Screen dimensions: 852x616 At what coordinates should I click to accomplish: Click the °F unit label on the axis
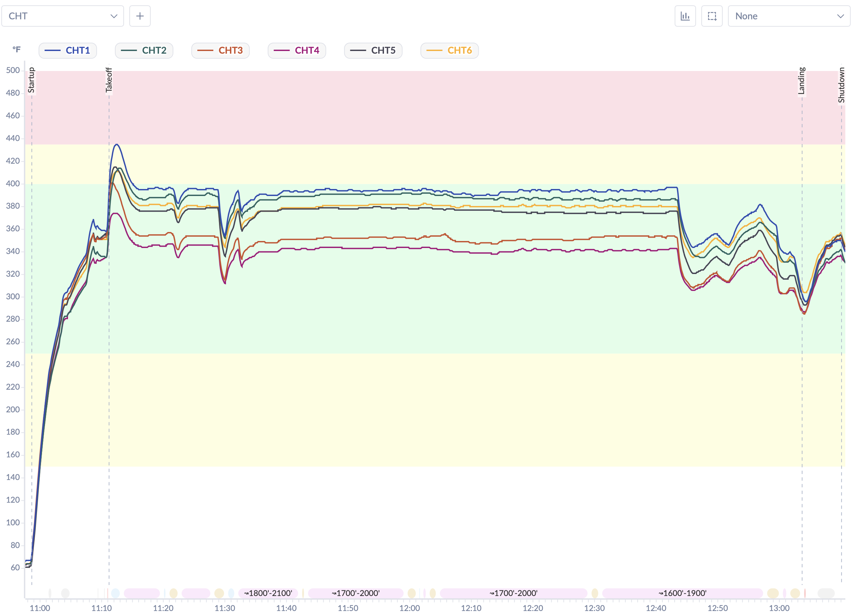click(17, 49)
